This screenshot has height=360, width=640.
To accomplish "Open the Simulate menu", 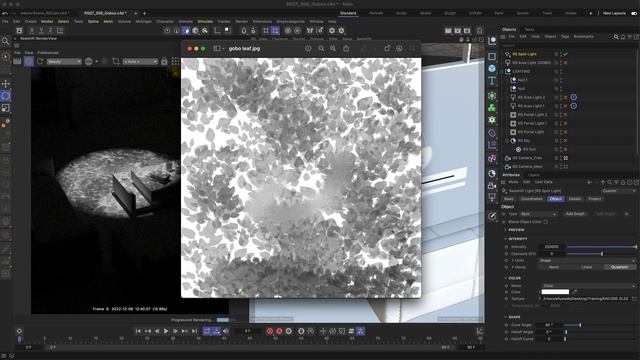I will [x=205, y=21].
